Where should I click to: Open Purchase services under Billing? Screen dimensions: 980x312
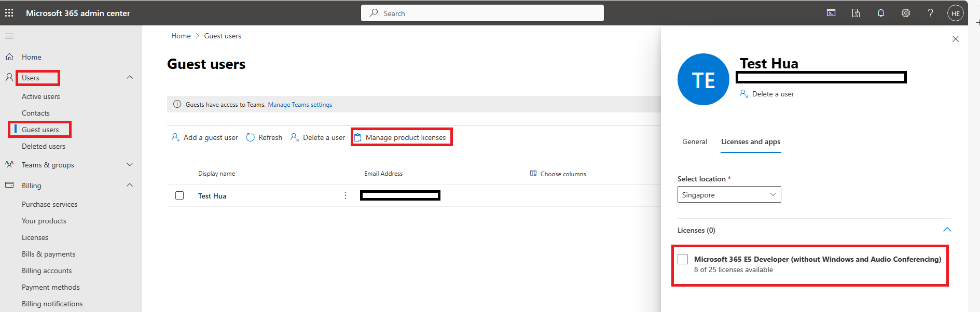click(x=49, y=204)
